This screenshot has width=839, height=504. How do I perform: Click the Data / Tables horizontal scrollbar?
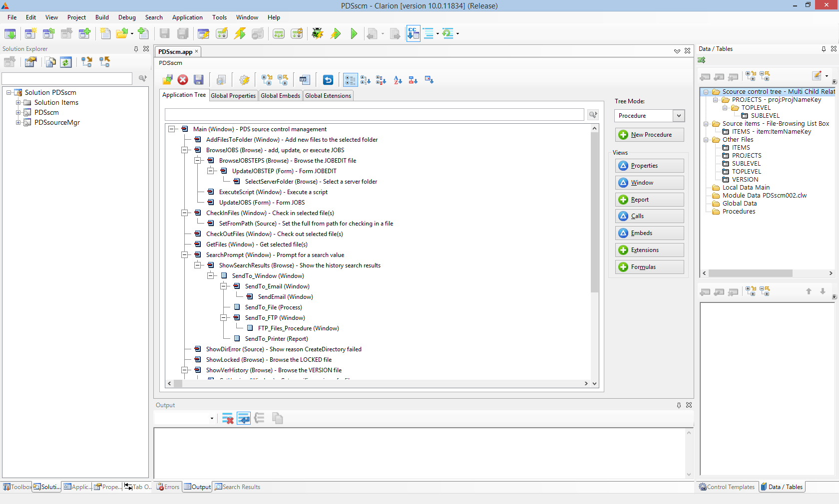[750, 273]
